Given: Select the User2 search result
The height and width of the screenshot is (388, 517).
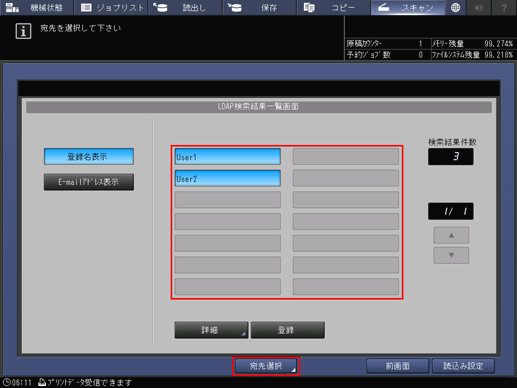Looking at the screenshot, I should click(228, 178).
